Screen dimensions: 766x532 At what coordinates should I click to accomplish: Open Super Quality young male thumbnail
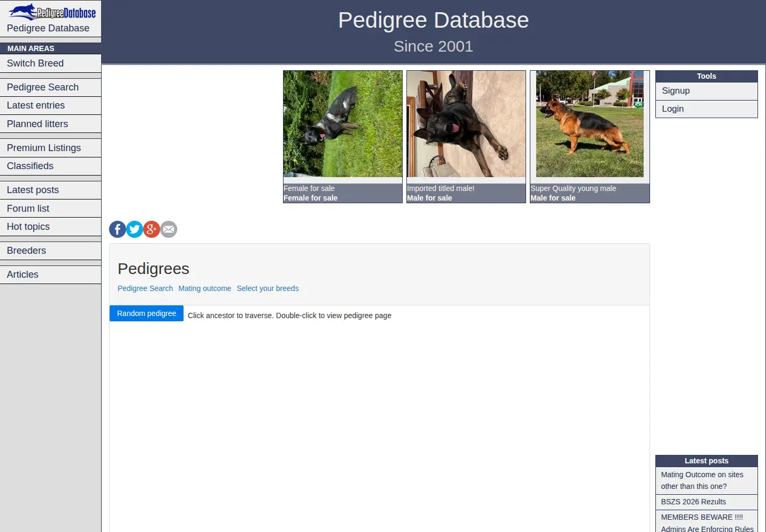point(590,124)
